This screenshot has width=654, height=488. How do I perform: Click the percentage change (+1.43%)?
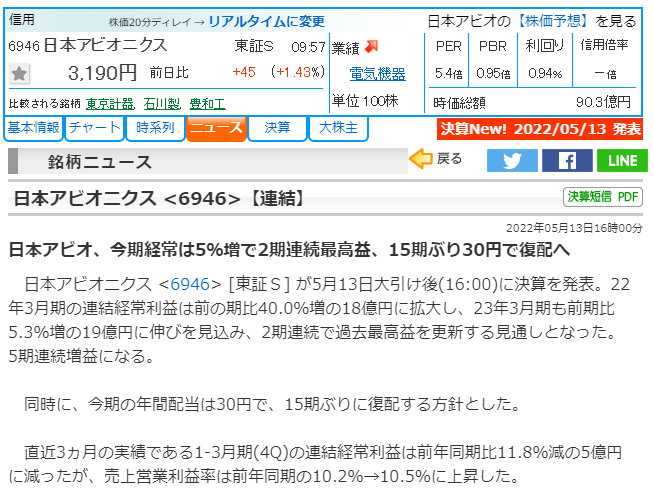(x=297, y=72)
